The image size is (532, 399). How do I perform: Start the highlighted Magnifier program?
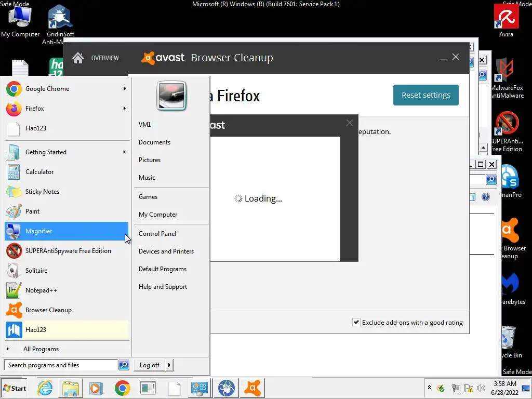[x=66, y=231]
